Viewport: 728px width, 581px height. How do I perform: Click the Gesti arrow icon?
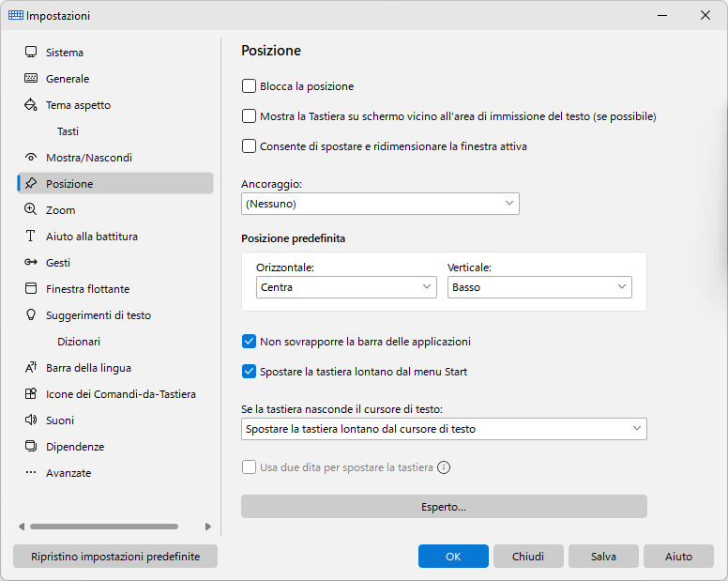click(x=31, y=263)
